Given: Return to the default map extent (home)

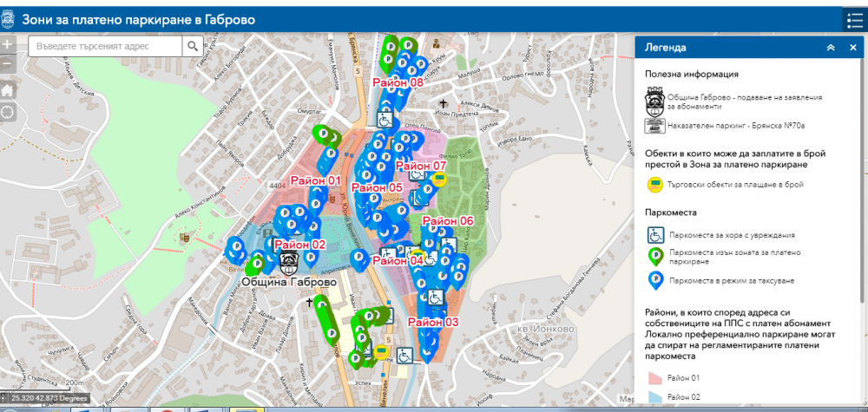Looking at the screenshot, I should pyautogui.click(x=7, y=89).
